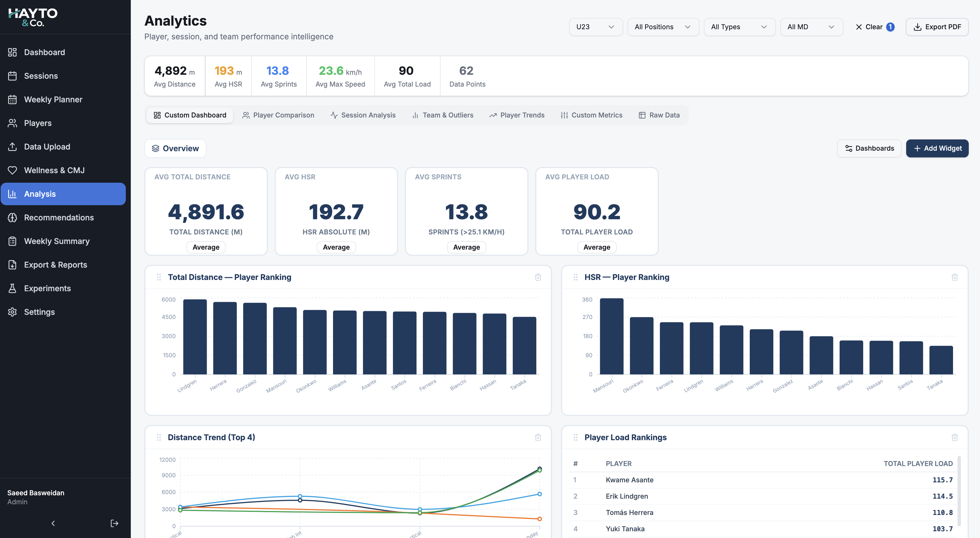
Task: Click trash icon on HSR Player Ranking
Action: [954, 277]
